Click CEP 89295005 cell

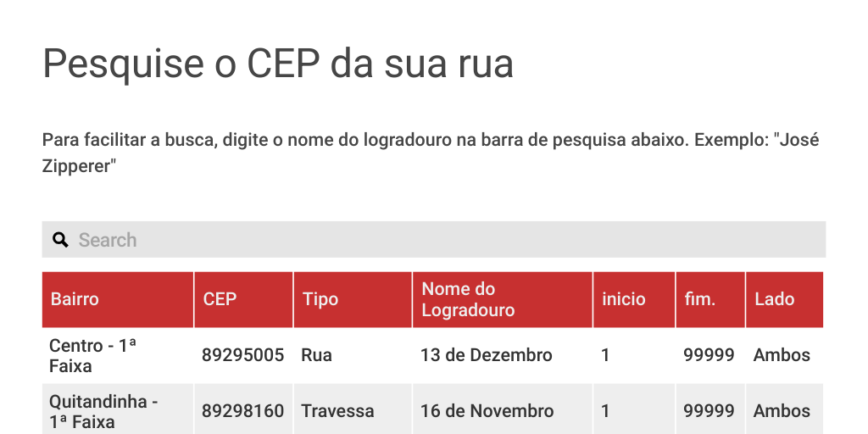242,355
